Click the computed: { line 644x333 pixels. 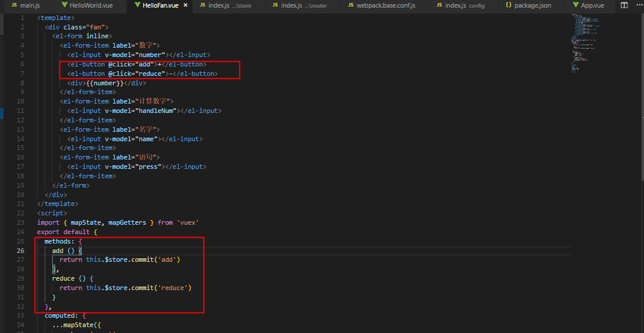[65, 316]
